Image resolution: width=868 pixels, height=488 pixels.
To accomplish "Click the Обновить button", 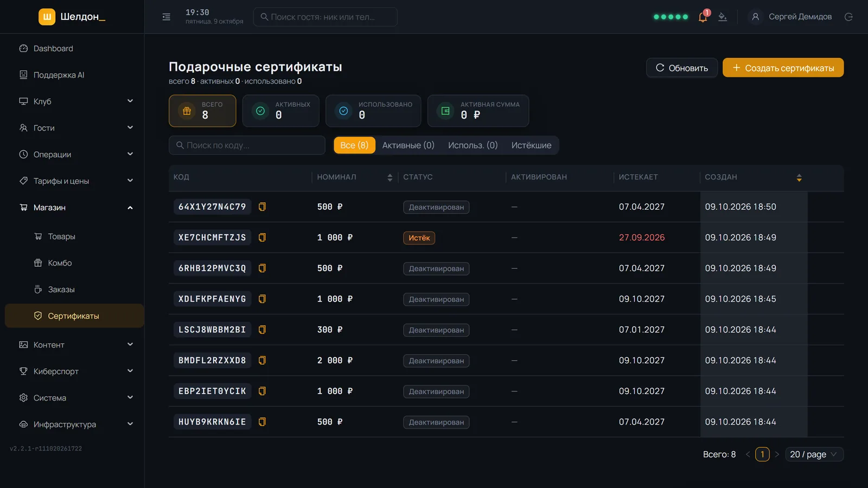I will click(682, 68).
